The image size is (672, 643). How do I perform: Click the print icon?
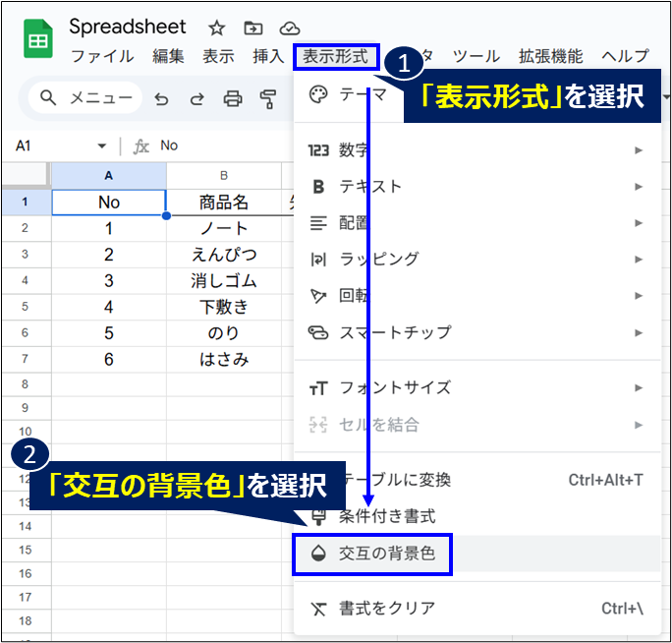pyautogui.click(x=233, y=98)
